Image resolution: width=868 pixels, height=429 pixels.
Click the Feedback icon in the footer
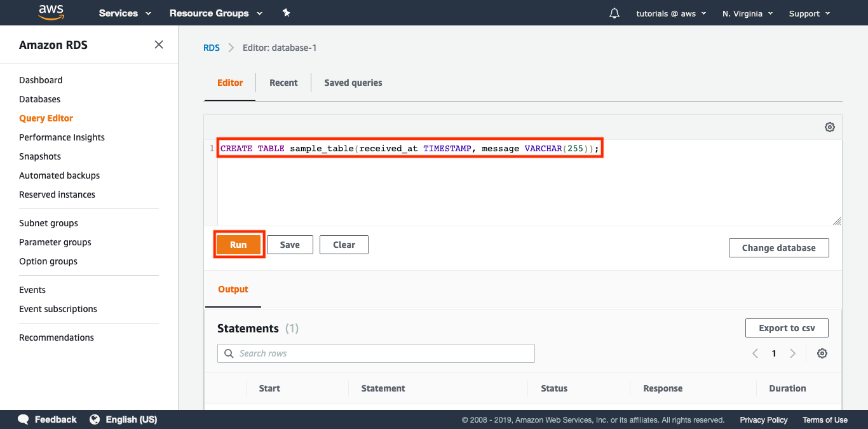coord(23,419)
